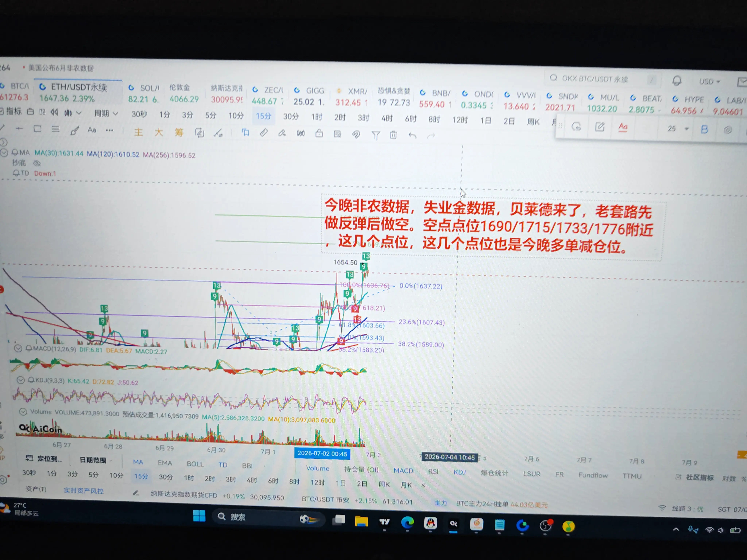Select the ruler measurement tool
Viewport: 747px width, 560px height.
pos(264,133)
